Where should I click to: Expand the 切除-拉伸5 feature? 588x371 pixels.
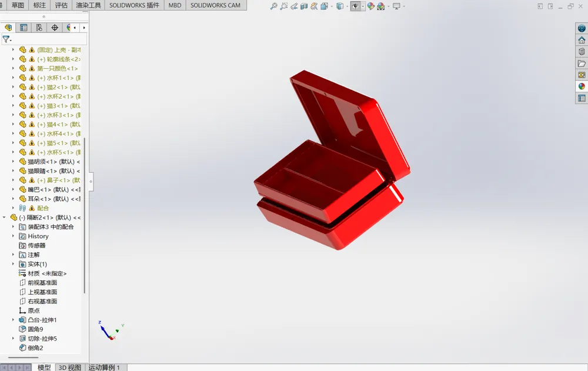coord(13,338)
